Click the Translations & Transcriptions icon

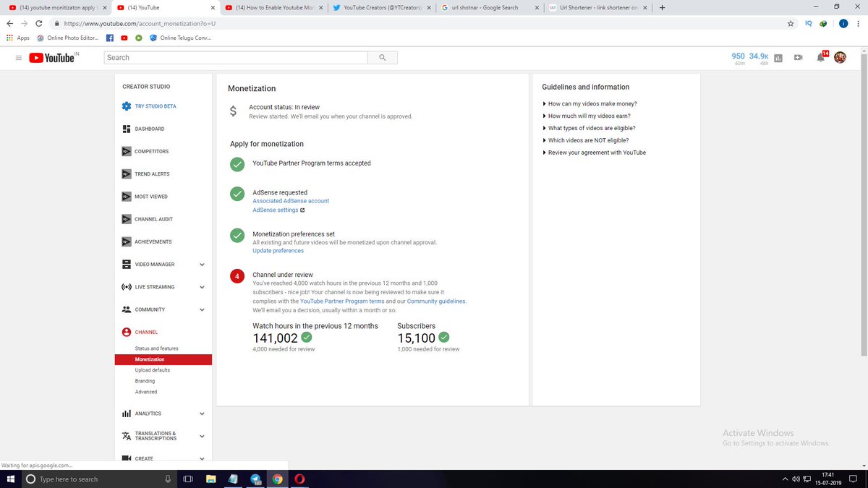(x=127, y=436)
